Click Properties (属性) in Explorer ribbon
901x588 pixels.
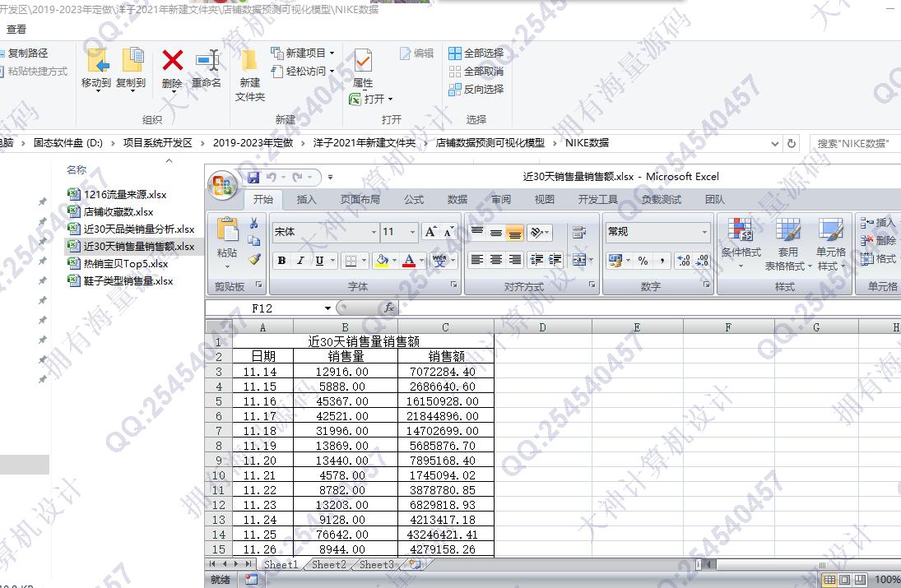tap(363, 69)
